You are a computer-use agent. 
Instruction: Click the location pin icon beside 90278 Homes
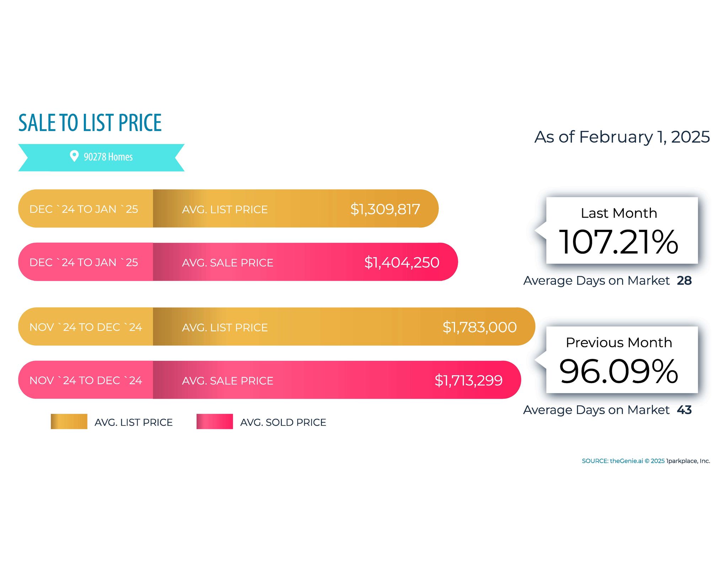tap(74, 156)
